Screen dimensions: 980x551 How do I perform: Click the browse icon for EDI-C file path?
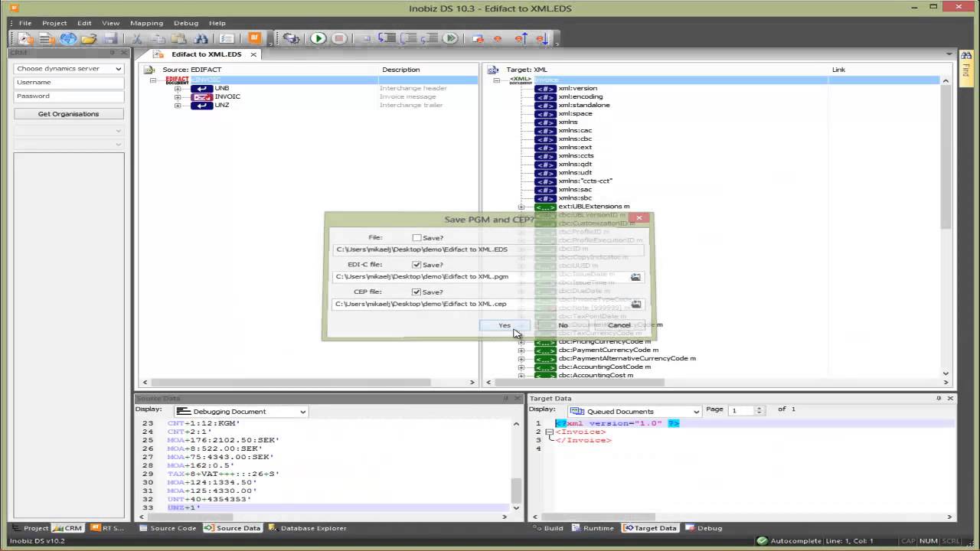[x=635, y=277]
